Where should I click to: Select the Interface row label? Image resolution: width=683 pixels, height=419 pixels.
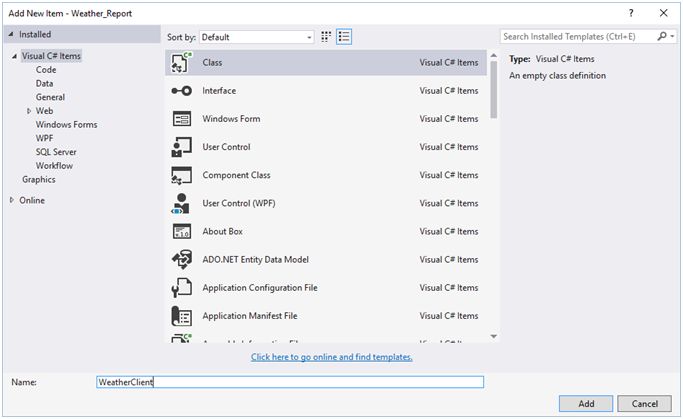pos(219,91)
